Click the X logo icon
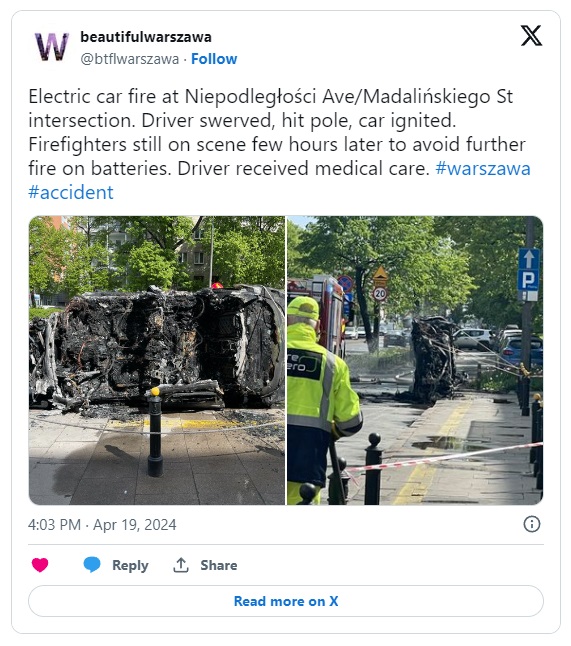 531,36
